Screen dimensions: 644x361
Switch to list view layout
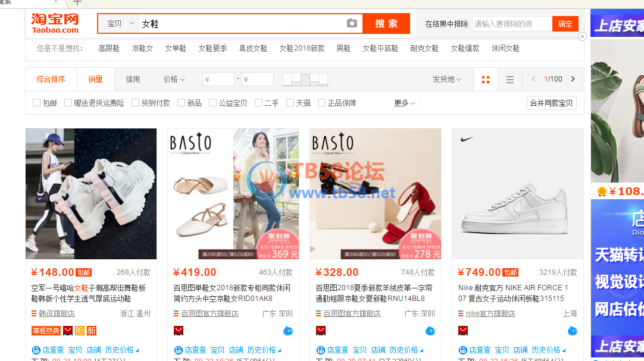pyautogui.click(x=510, y=80)
